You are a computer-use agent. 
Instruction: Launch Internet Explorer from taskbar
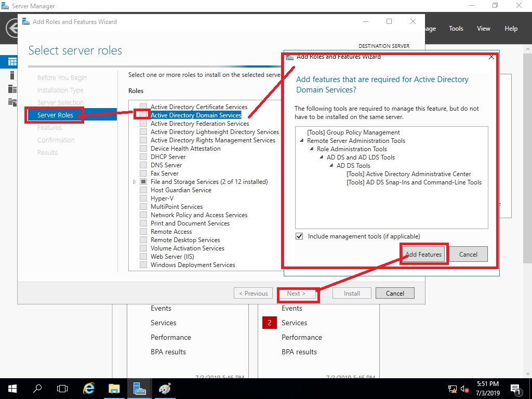click(88, 389)
